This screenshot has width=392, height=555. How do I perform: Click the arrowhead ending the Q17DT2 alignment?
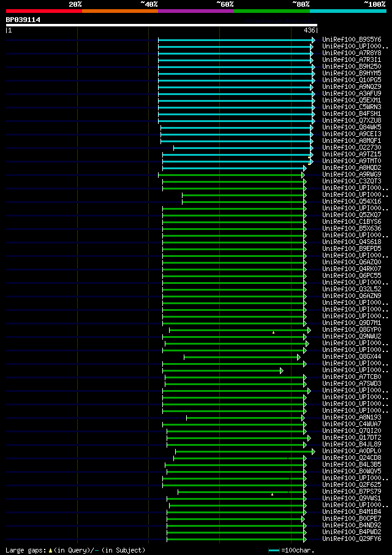[x=309, y=438]
